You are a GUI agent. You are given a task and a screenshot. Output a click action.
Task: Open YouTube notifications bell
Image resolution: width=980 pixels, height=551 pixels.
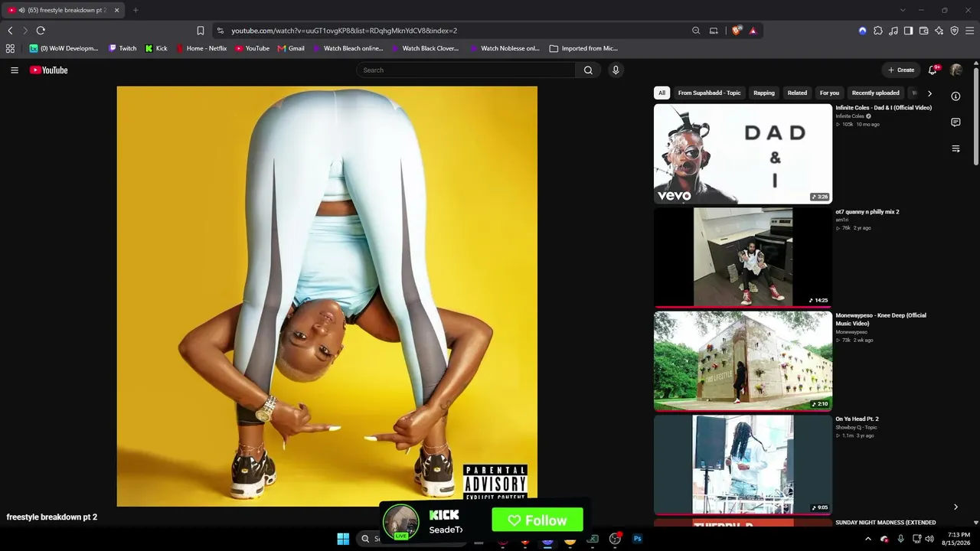point(933,70)
